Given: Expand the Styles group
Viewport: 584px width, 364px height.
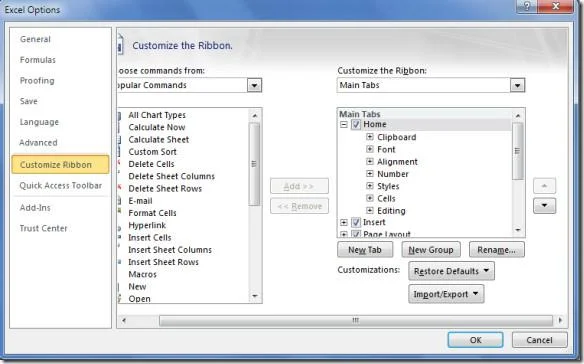Looking at the screenshot, I should (369, 186).
